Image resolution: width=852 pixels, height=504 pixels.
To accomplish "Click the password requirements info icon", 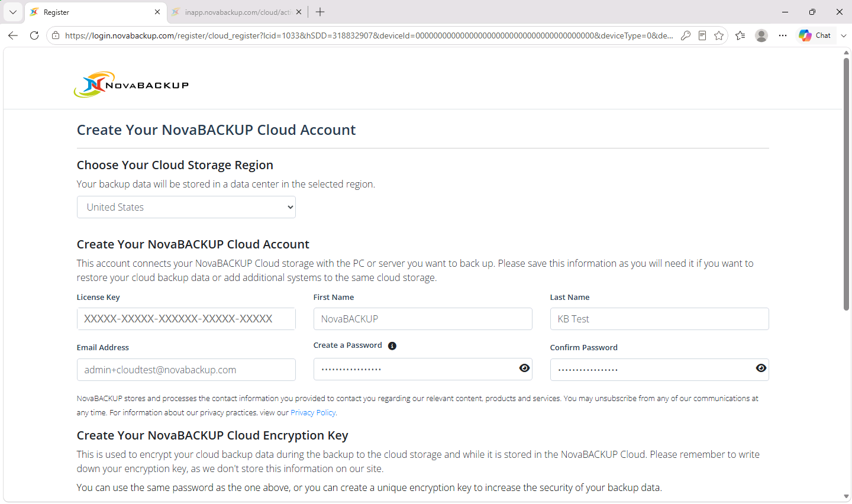I will point(392,346).
